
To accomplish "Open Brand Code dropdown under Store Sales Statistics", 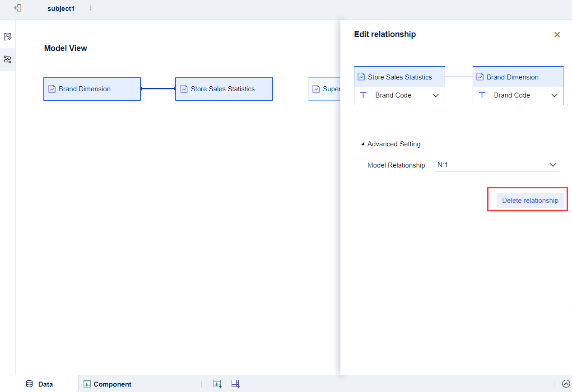I will pyautogui.click(x=435, y=95).
